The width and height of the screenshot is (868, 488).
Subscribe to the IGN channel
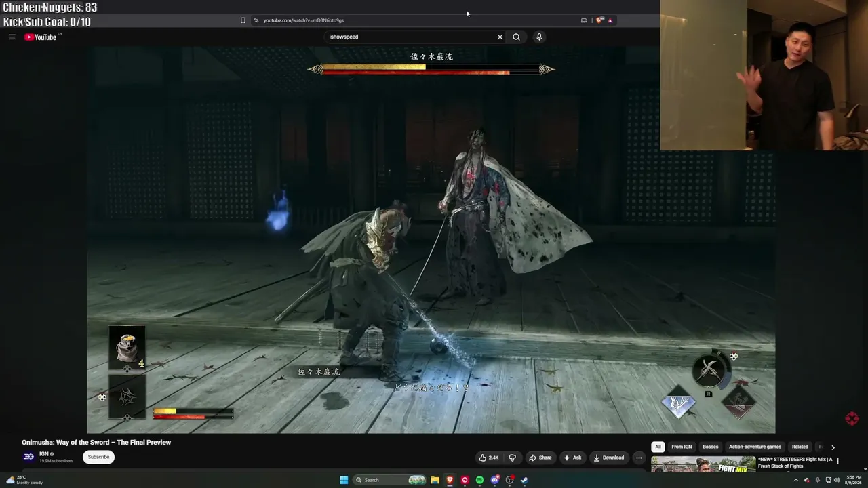coord(98,457)
